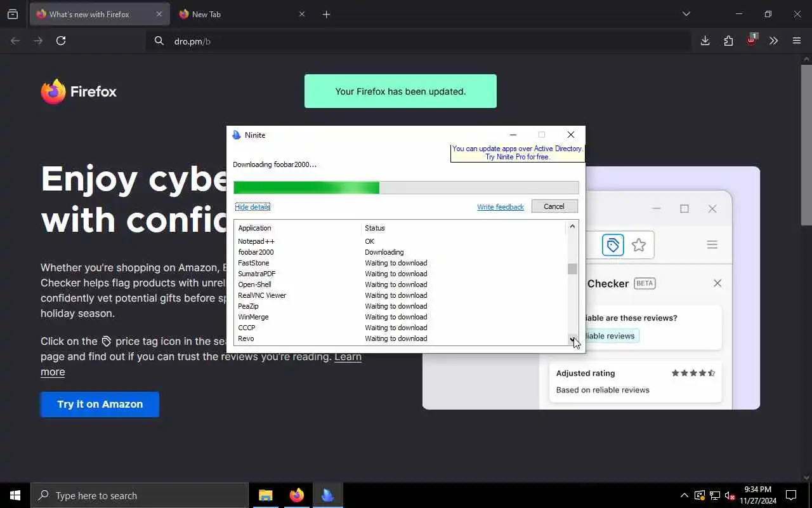The width and height of the screenshot is (812, 508).
Task: Click the address bar showing dro.pm/b
Action: coord(419,41)
